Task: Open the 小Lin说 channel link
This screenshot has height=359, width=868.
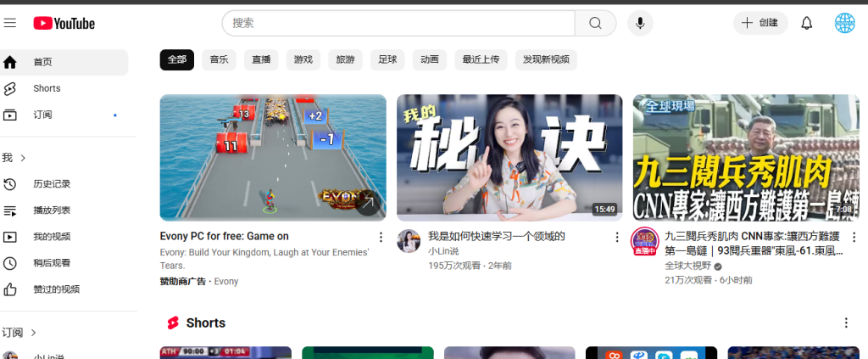Action: 443,251
